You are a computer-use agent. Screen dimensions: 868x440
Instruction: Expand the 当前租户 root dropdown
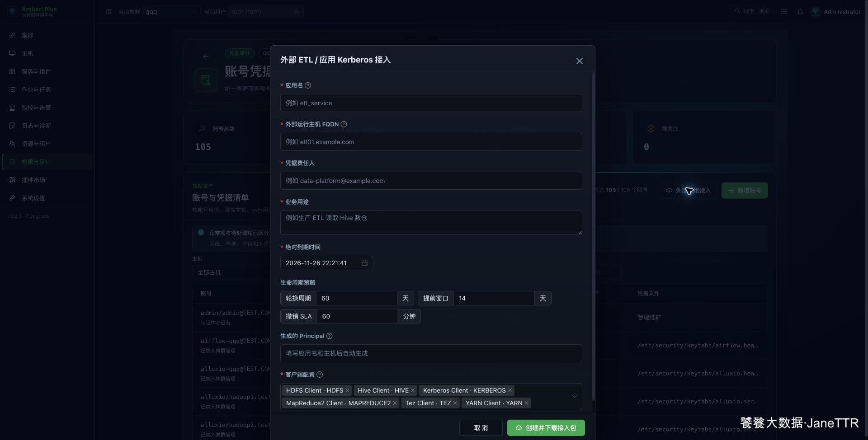(265, 12)
